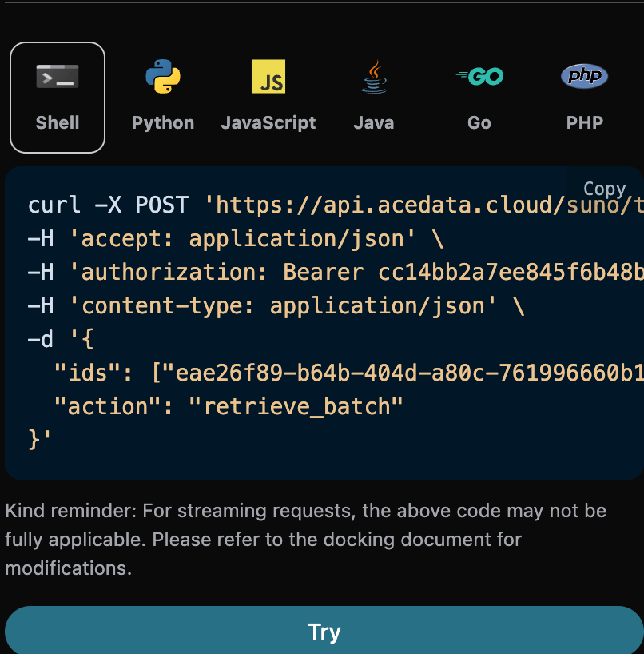The height and width of the screenshot is (654, 644).
Task: Choose the Go tab label
Action: point(479,123)
